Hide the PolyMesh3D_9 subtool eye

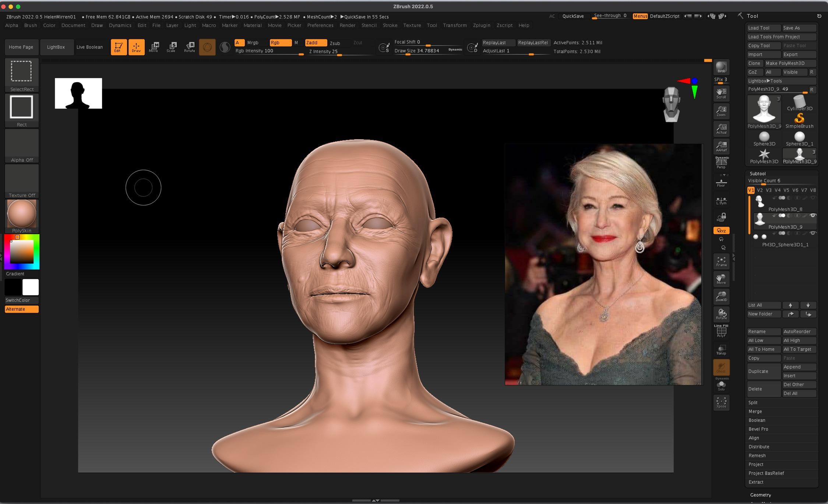[x=813, y=216]
